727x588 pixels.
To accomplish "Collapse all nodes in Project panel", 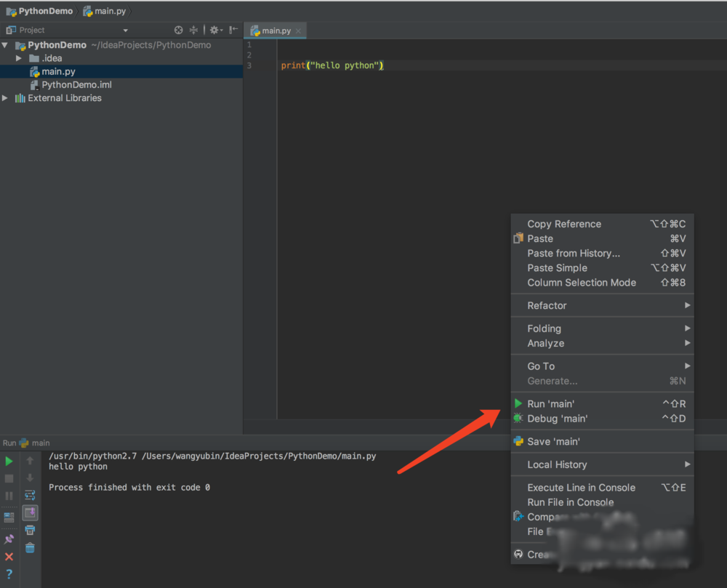I will pos(193,30).
